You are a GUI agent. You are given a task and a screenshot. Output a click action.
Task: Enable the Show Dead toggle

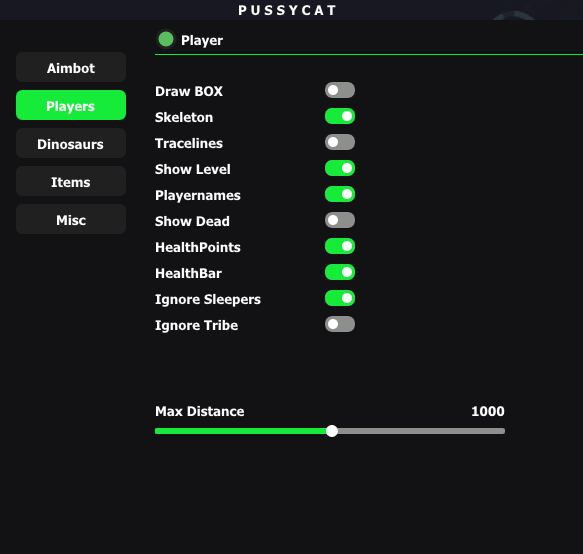pos(340,220)
